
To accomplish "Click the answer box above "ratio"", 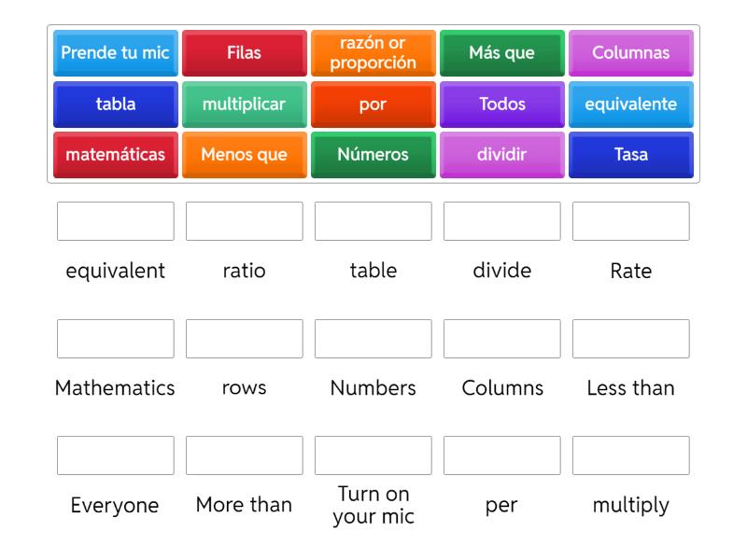I will [x=244, y=221].
